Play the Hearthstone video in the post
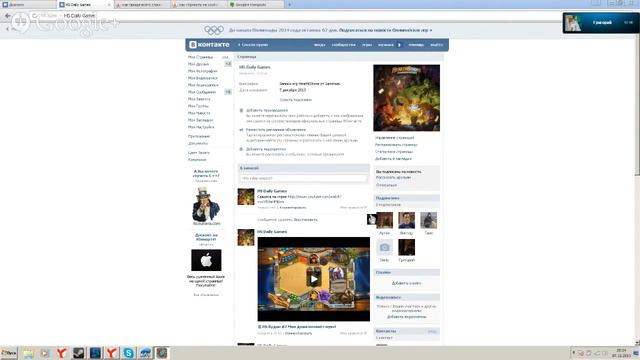Screen dimensions: 640x360 pyautogui.click(x=313, y=279)
